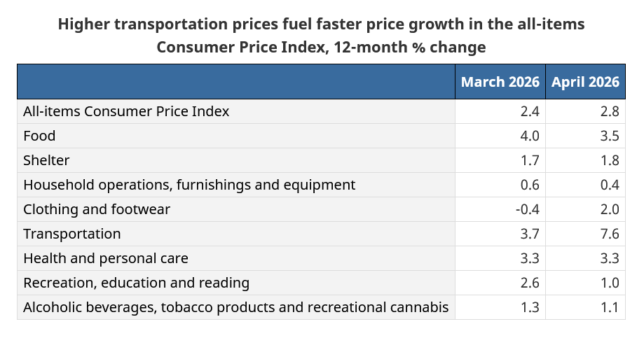Select the March 2026 column header
The image size is (644, 345).
tap(500, 82)
